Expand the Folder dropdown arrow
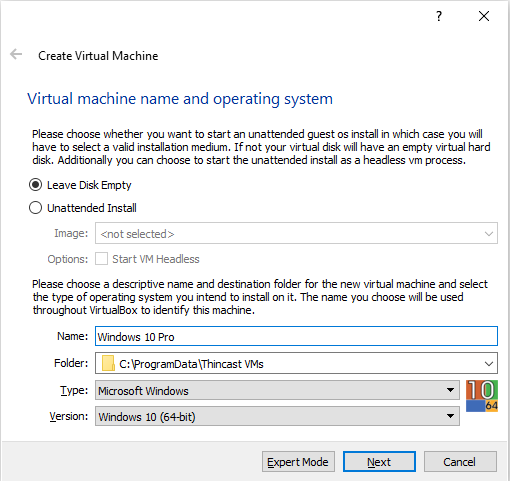Screen dimensions: 510x481 pos(489,363)
